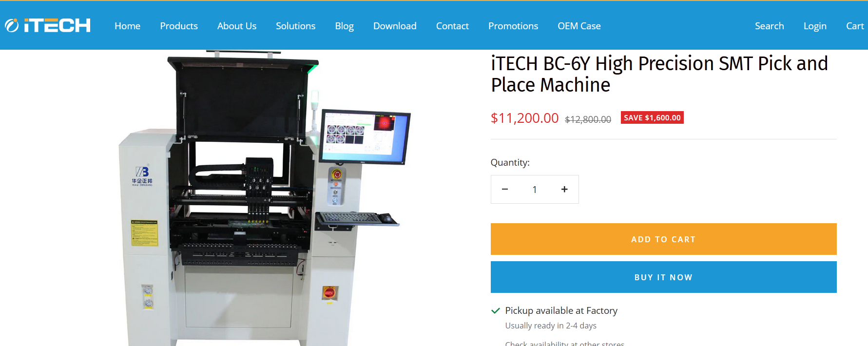Open the Cart

855,26
